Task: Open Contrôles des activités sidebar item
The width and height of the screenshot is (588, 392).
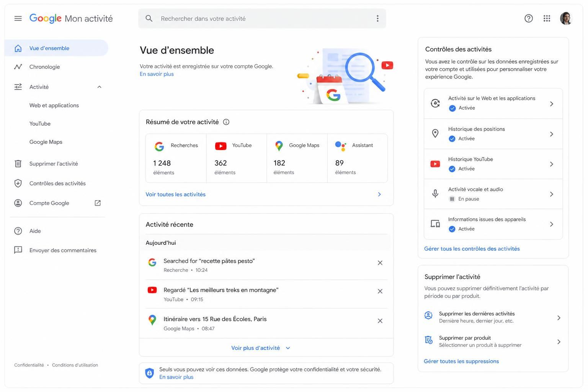Action: 57,183
